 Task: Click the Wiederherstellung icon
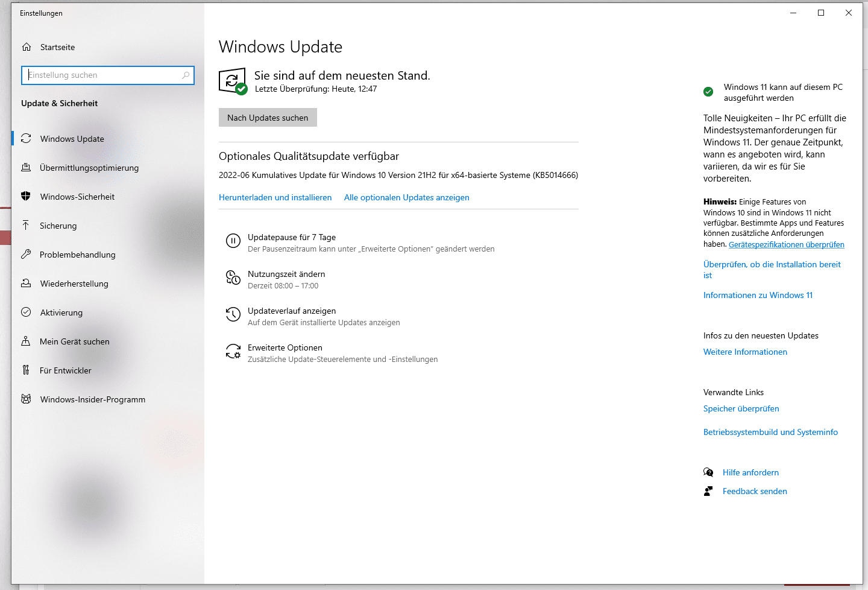[x=26, y=284]
